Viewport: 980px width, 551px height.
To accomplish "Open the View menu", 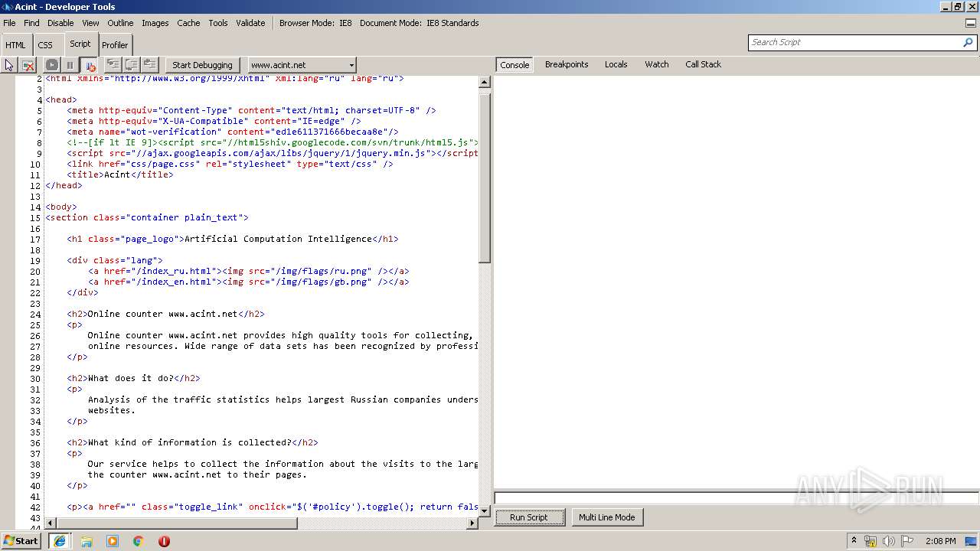I will [x=90, y=23].
